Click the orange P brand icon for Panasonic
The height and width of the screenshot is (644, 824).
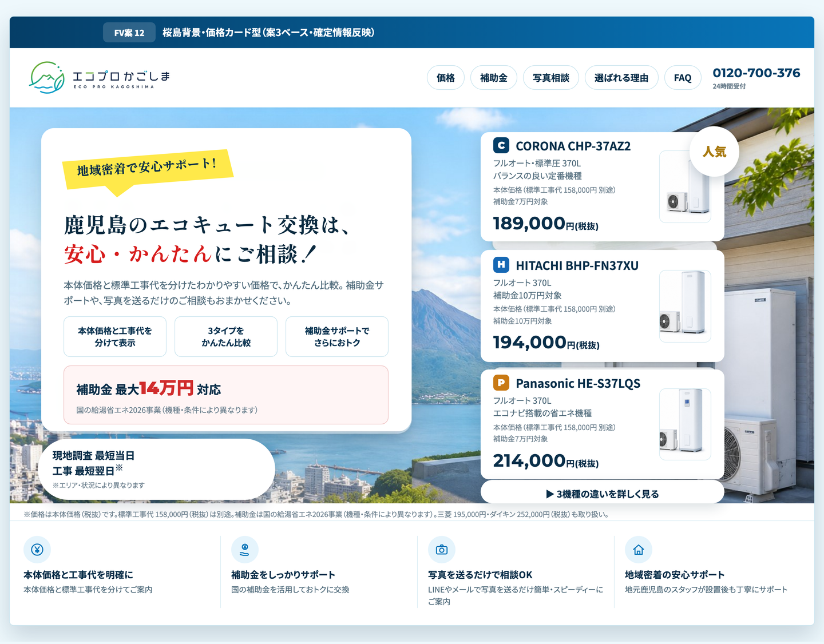click(501, 383)
